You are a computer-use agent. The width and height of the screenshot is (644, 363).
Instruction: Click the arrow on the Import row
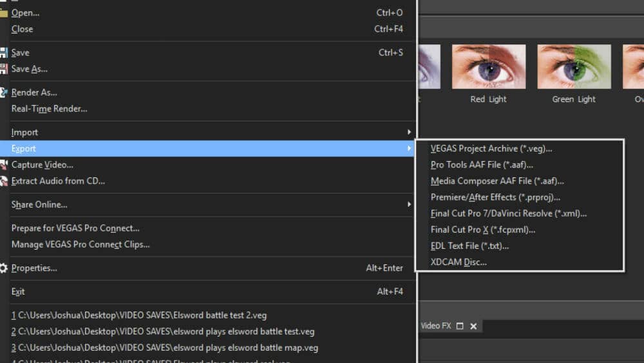pyautogui.click(x=409, y=132)
